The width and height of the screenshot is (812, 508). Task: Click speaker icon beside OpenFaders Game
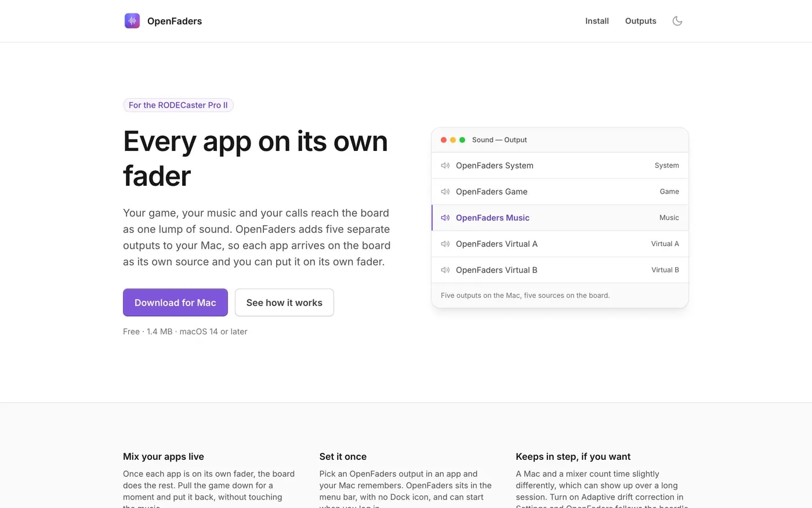445,192
